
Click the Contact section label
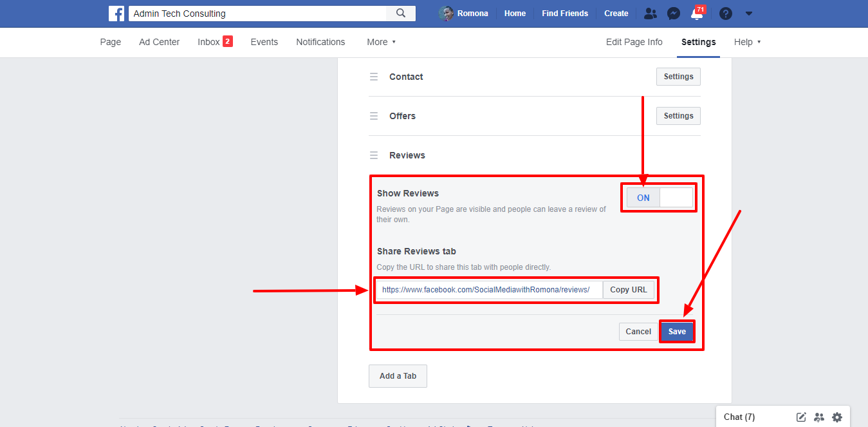tap(406, 77)
